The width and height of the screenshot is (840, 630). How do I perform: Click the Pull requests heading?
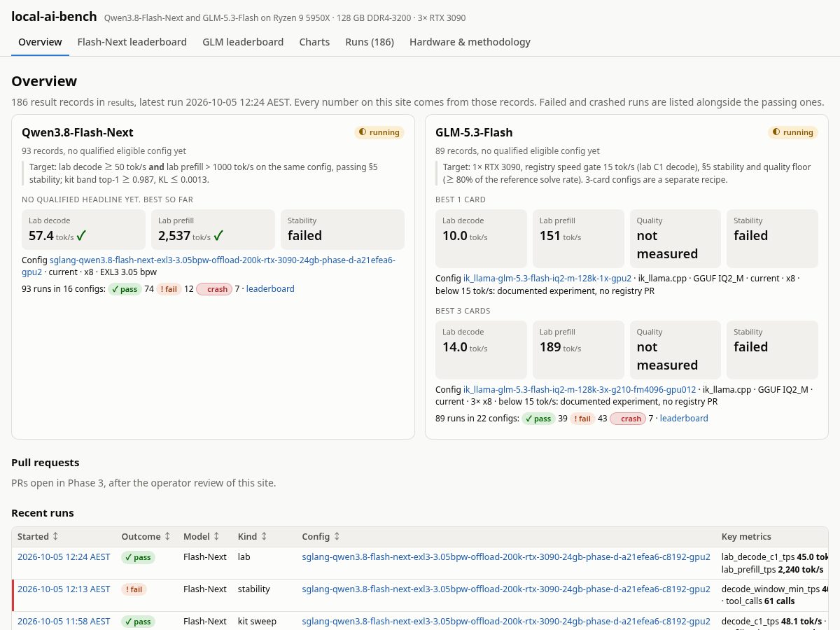point(45,463)
